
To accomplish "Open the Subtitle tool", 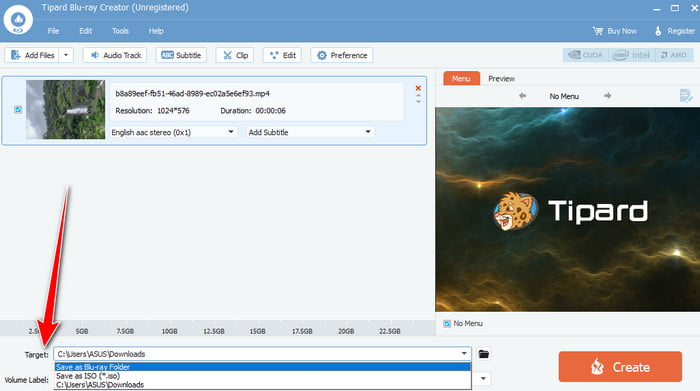I will pos(181,55).
